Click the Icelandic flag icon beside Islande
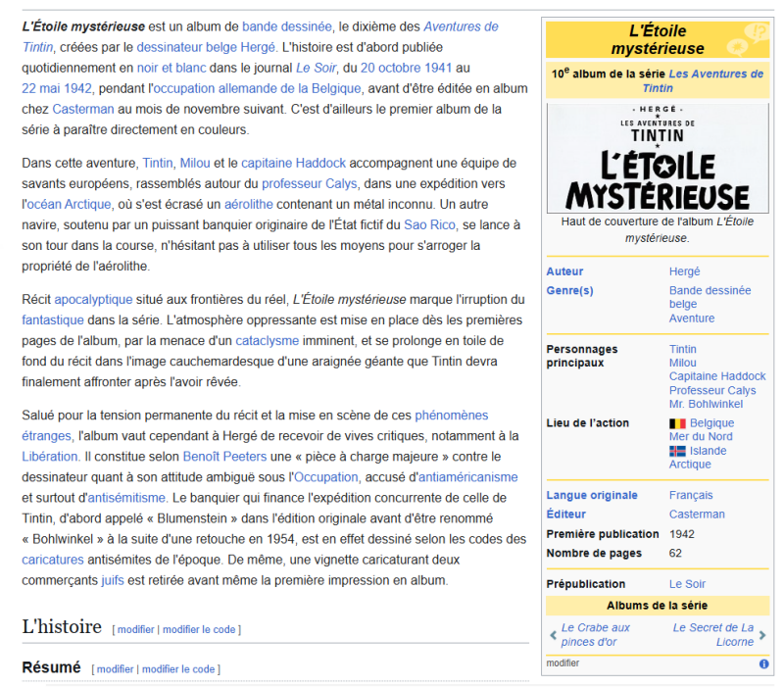Image resolution: width=784 pixels, height=687 pixels. 676,451
